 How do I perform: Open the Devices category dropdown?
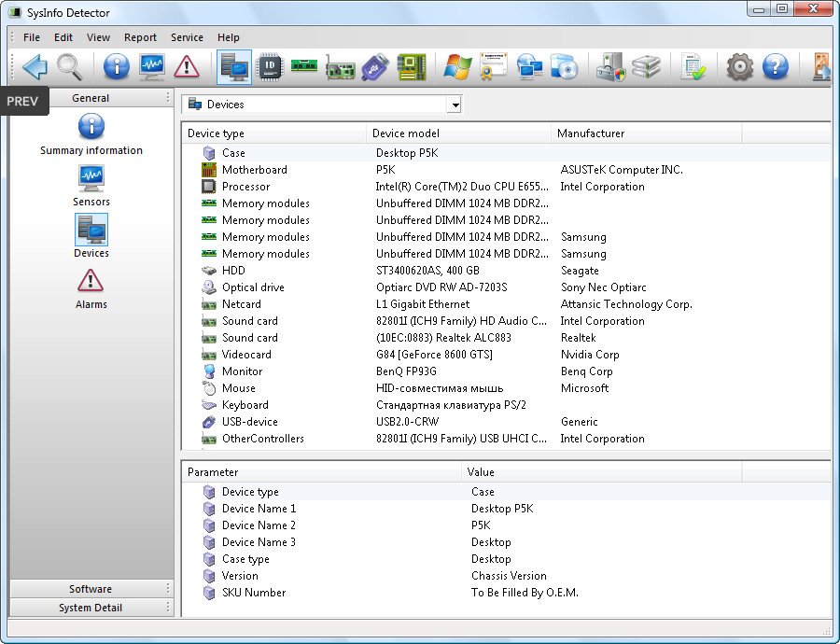click(455, 105)
